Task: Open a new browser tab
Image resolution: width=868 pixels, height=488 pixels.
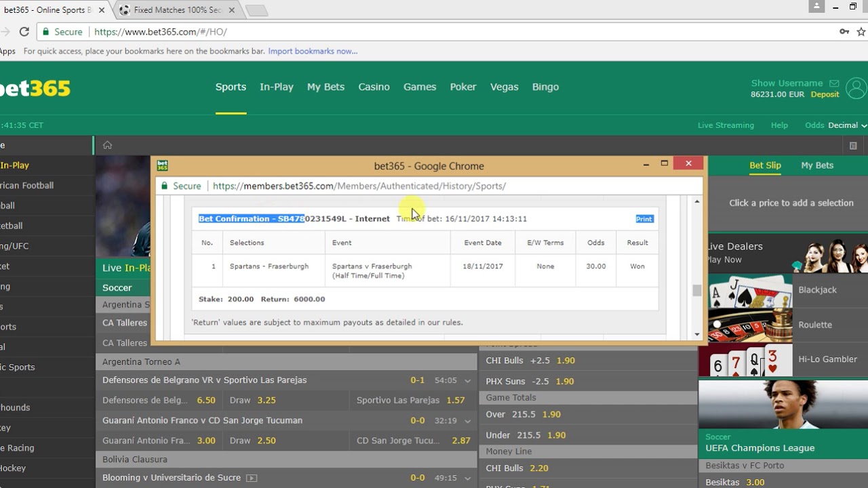Action: coord(256,10)
